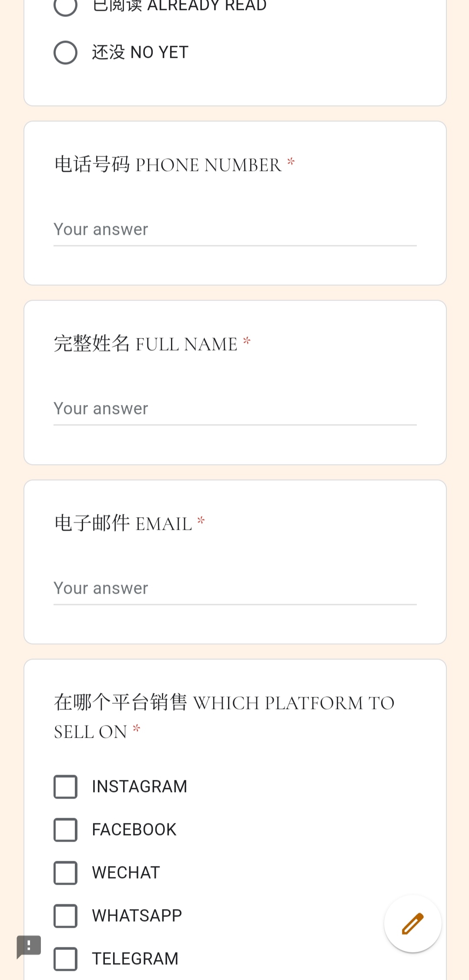This screenshot has width=469, height=980.
Task: Focus the Phone Number answer field
Action: coord(235,230)
